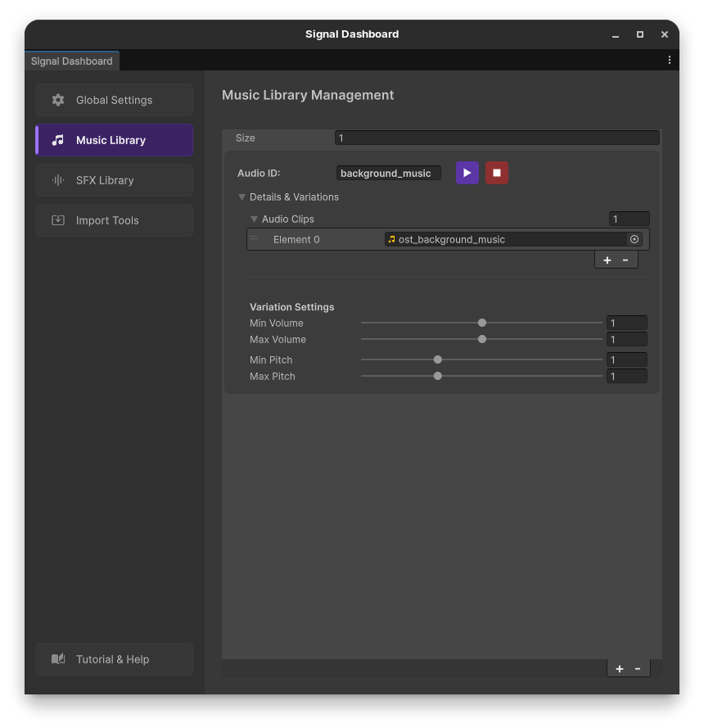Image resolution: width=704 pixels, height=728 pixels.
Task: Remove the selected audio clip element
Action: click(x=625, y=260)
